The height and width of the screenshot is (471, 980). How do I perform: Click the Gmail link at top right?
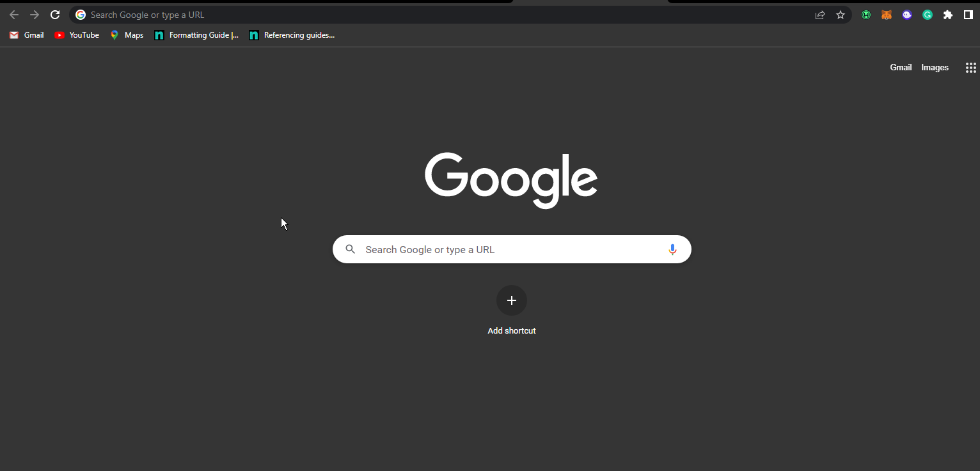[x=901, y=67]
